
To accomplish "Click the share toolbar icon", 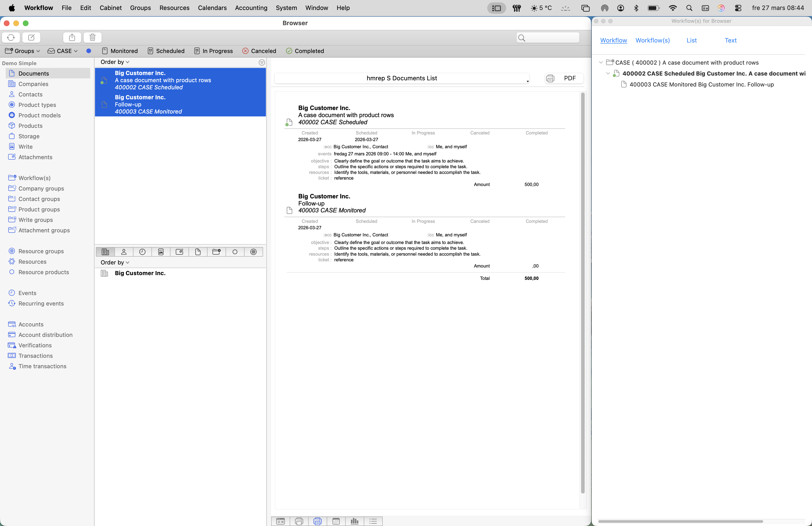I will 72,38.
